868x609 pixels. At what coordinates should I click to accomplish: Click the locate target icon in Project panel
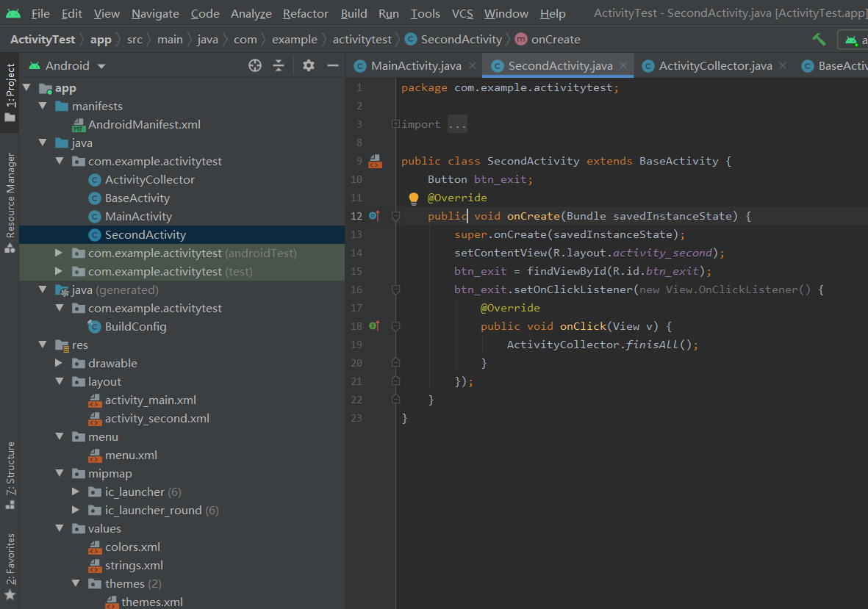[x=254, y=66]
